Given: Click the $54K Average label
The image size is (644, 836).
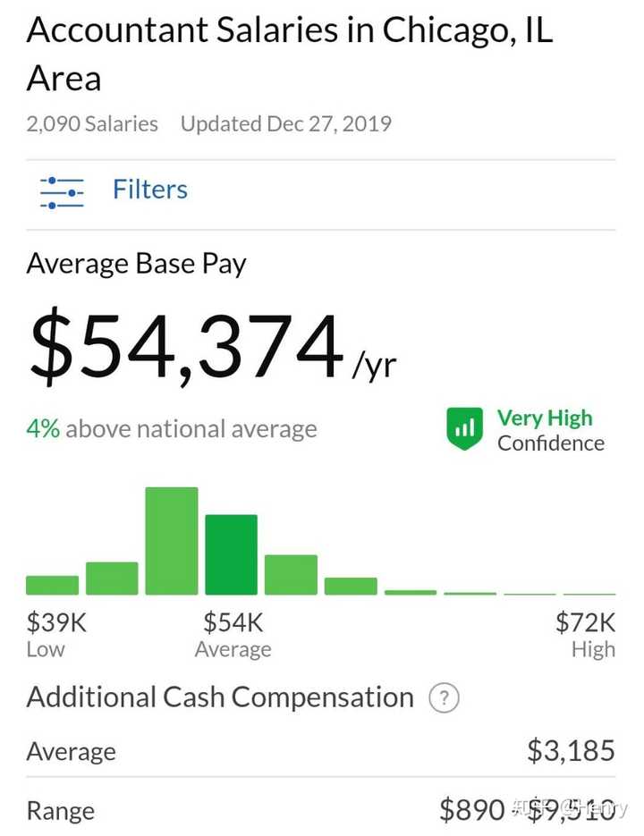Looking at the screenshot, I should point(233,635).
